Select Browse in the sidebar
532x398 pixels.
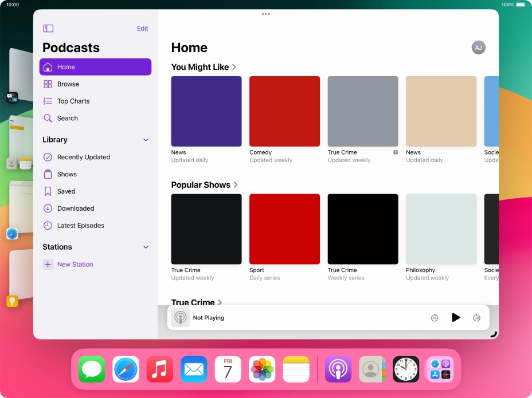pyautogui.click(x=67, y=84)
